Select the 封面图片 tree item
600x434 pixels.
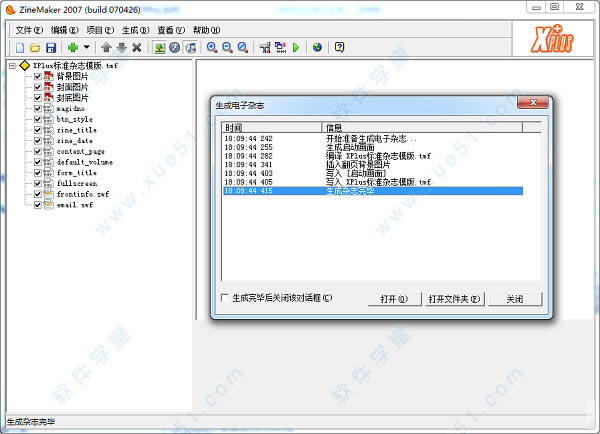point(72,87)
